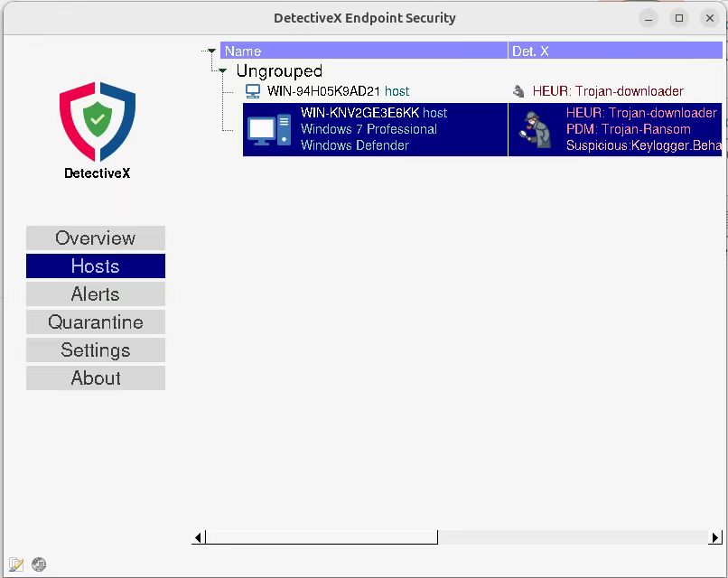This screenshot has width=728, height=578.
Task: Select the WIN-94H05K9AD21 host row
Action: (x=338, y=91)
